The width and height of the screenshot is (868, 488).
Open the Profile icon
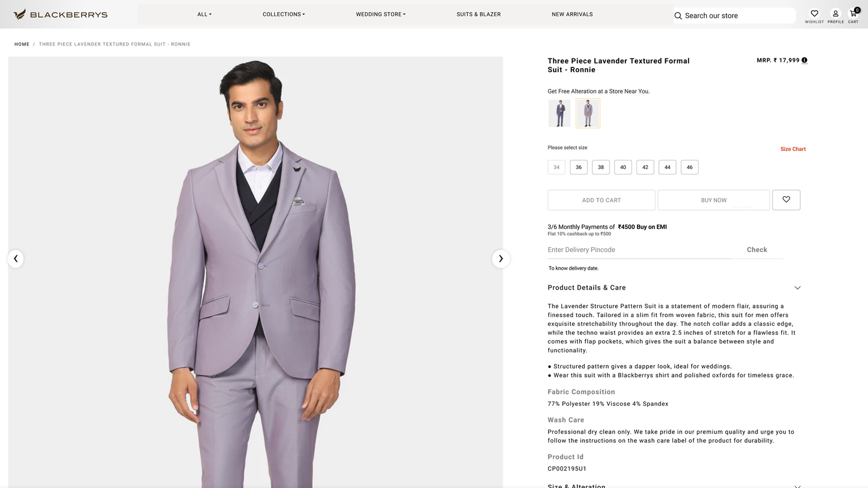[835, 14]
